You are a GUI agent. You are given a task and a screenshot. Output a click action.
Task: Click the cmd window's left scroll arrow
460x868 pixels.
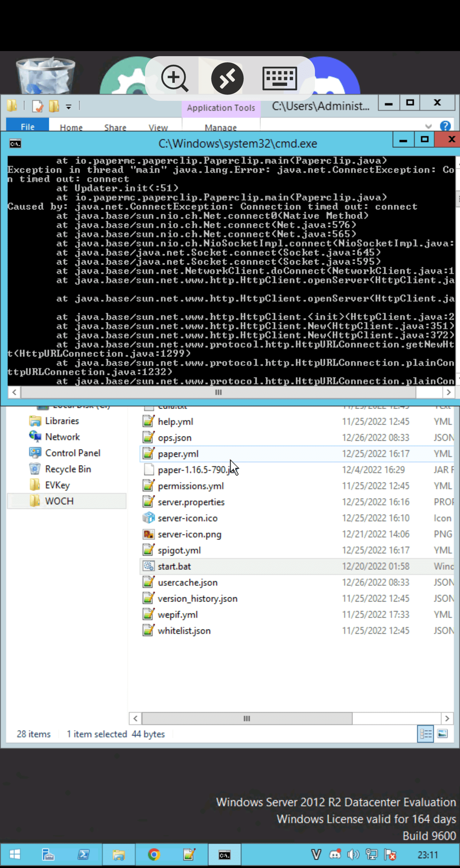[14, 392]
